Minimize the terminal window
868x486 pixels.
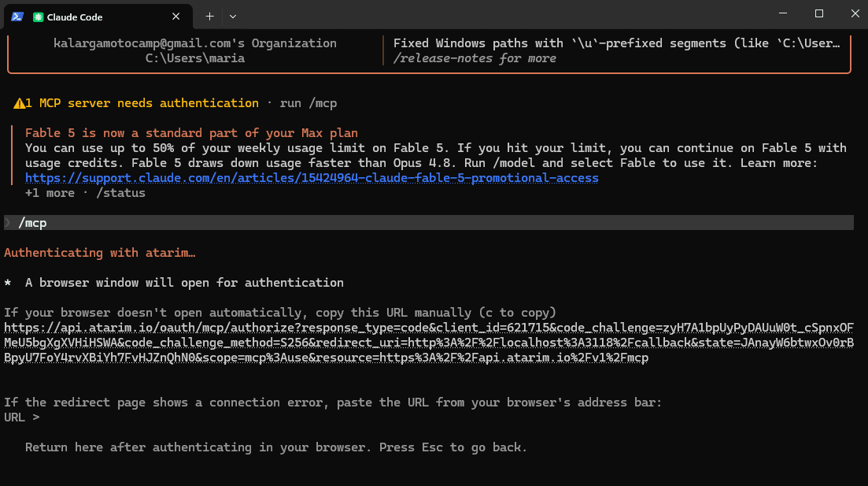783,13
